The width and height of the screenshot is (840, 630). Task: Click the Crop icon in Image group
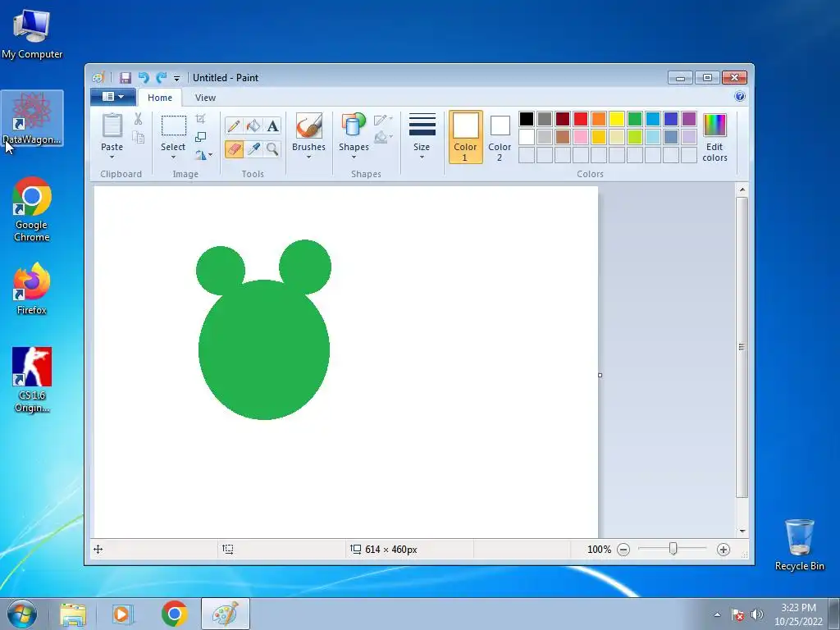200,119
